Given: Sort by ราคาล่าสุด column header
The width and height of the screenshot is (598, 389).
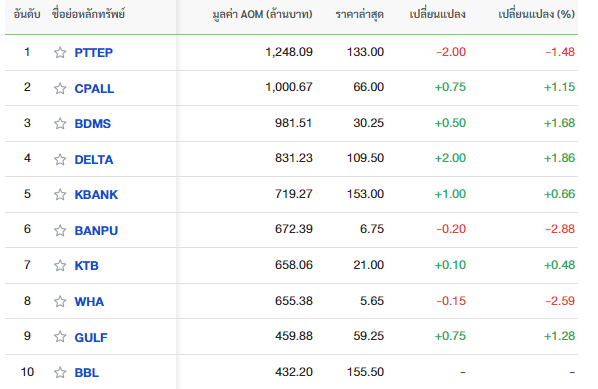Looking at the screenshot, I should [x=360, y=14].
